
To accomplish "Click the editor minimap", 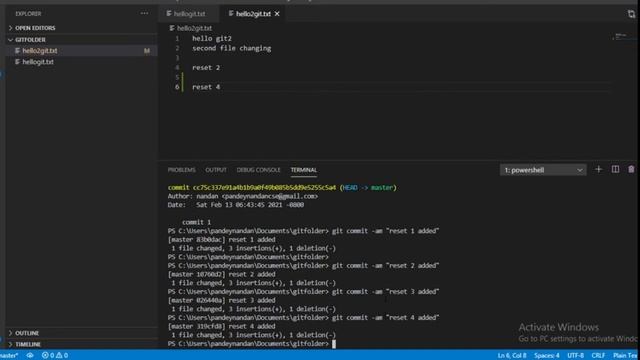I will click(623, 37).
